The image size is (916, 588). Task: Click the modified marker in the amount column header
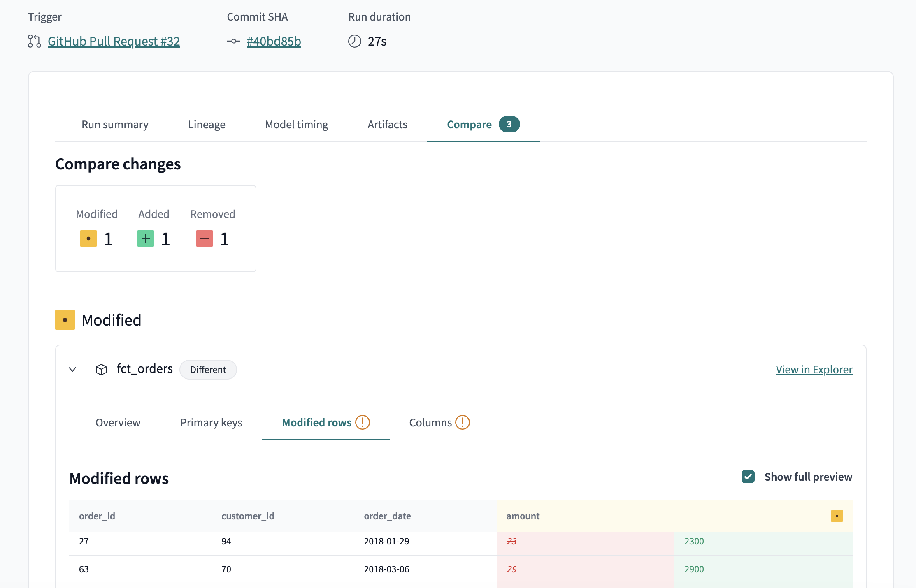coord(837,516)
